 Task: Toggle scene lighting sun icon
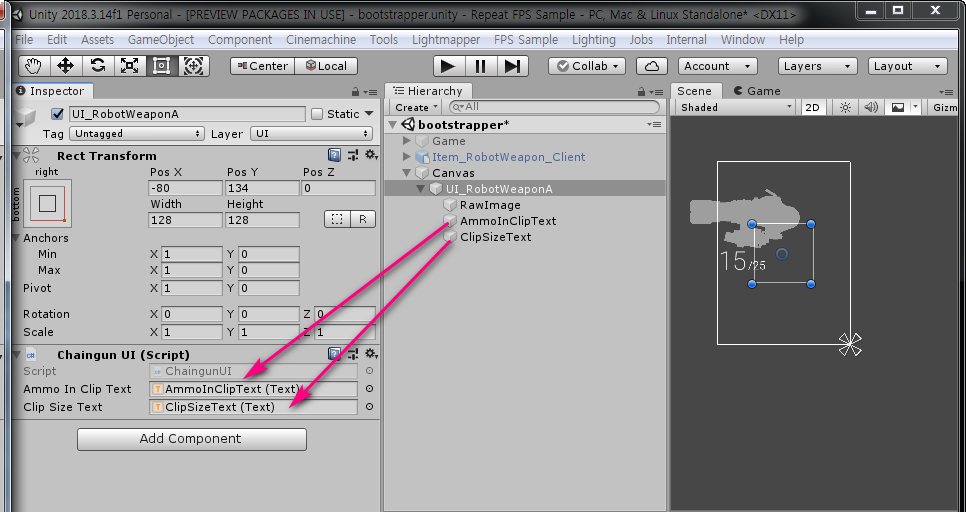(845, 107)
